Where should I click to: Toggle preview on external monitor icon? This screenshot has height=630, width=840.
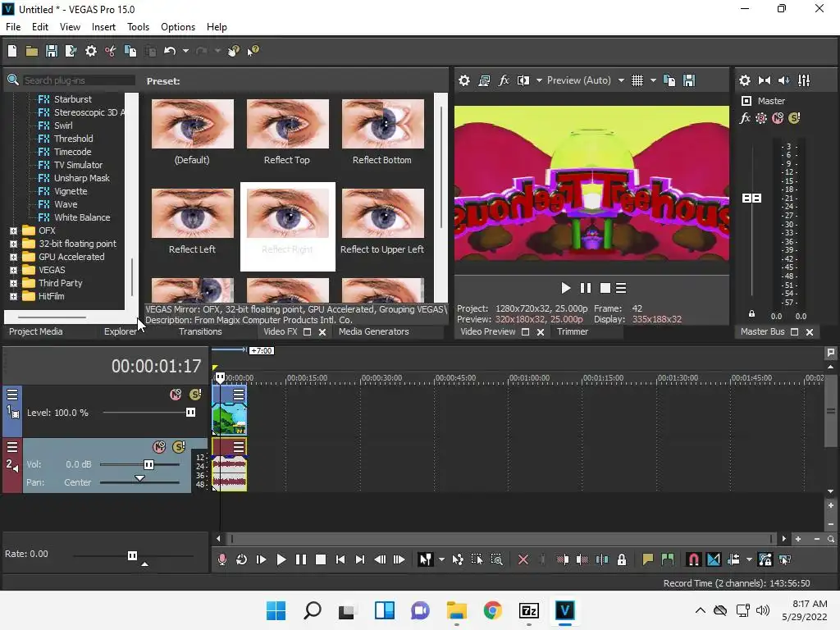pos(484,80)
